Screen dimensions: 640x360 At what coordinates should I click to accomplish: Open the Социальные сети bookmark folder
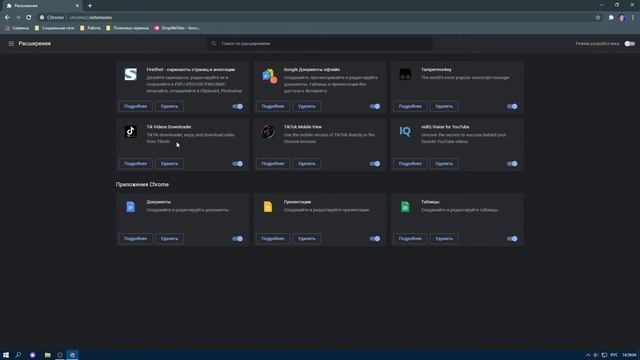click(55, 28)
